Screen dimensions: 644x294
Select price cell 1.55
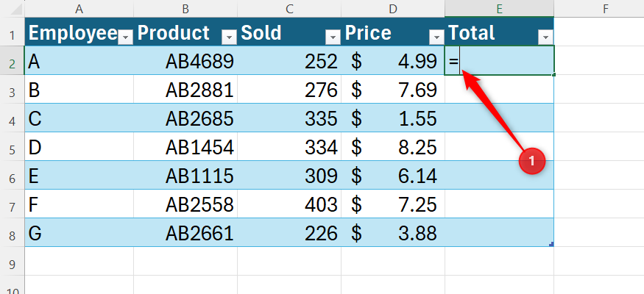(393, 118)
